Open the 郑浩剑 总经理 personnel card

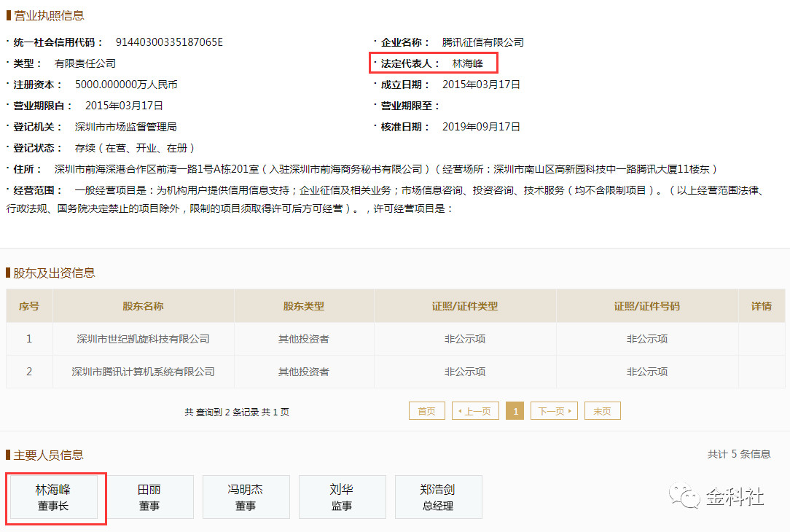(438, 497)
